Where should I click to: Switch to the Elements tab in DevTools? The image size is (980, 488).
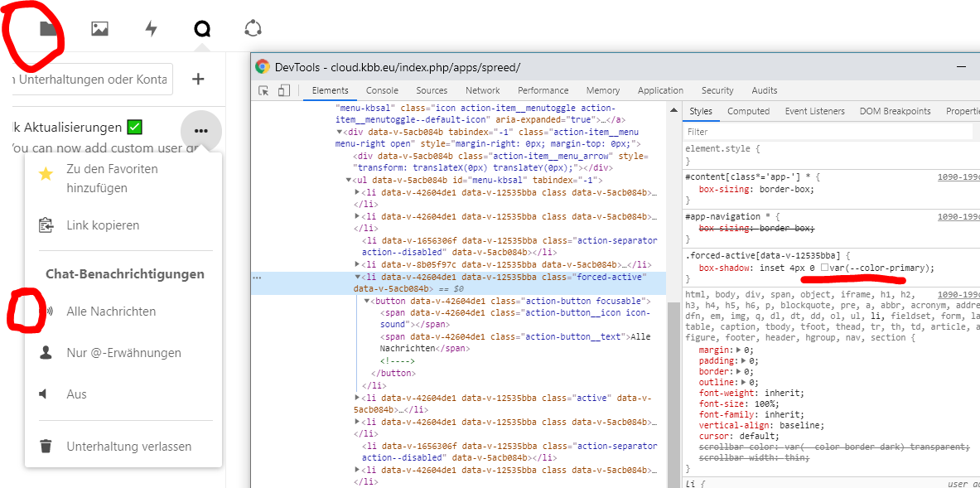330,90
